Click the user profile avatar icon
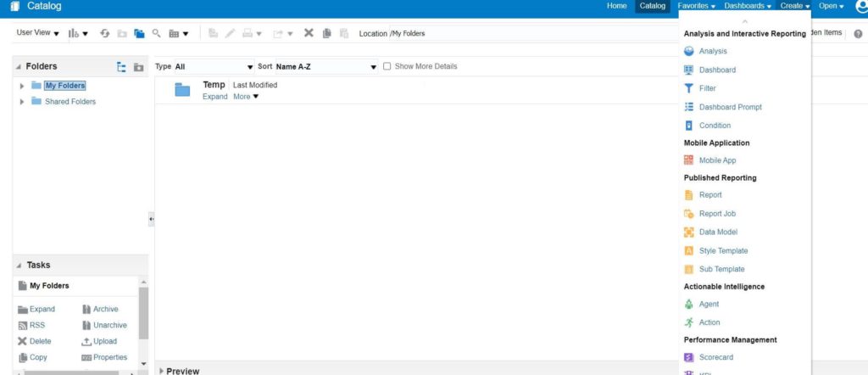868x375 pixels. coord(862,6)
